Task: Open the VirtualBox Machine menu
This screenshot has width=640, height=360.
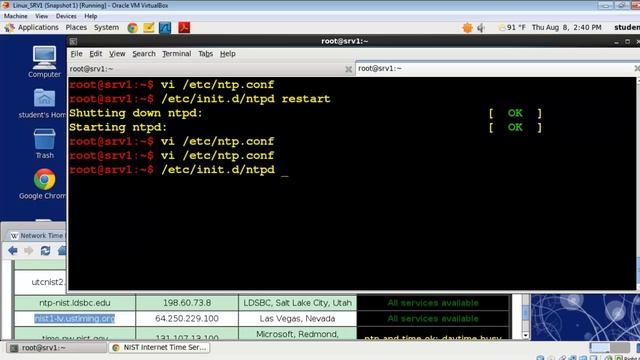Action: [x=16, y=16]
